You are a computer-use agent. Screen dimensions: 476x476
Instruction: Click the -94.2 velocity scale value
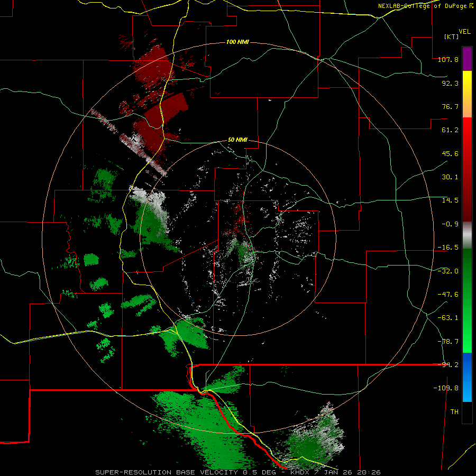448,365
